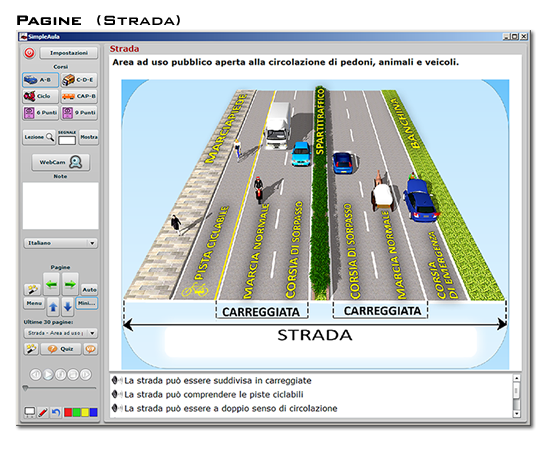Toggle the Auto page mode button
This screenshot has height=450, width=550.
[89, 290]
